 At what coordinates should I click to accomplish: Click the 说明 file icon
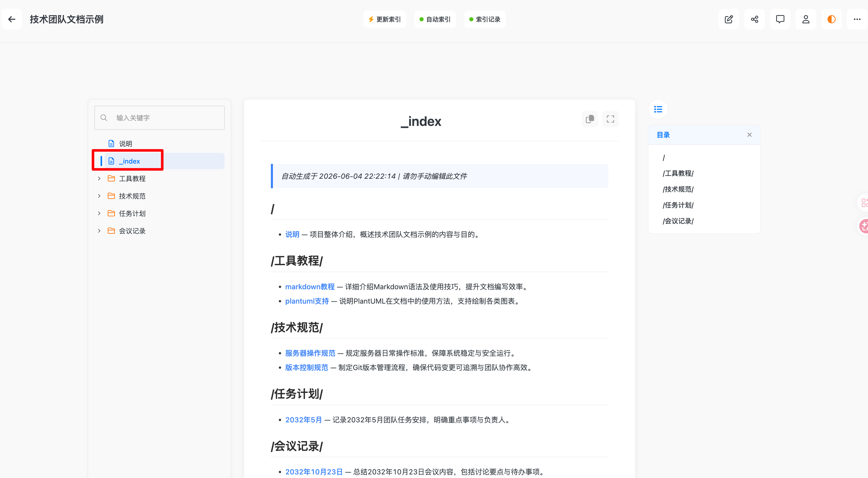tap(111, 144)
